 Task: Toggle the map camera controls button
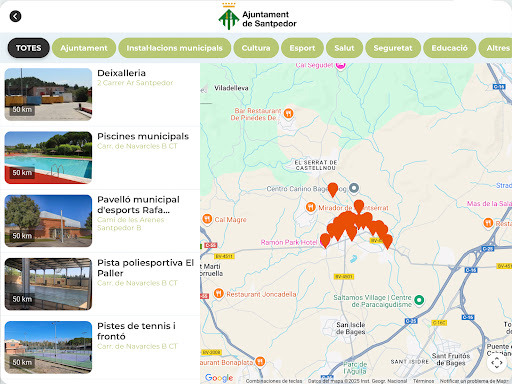pos(497,362)
